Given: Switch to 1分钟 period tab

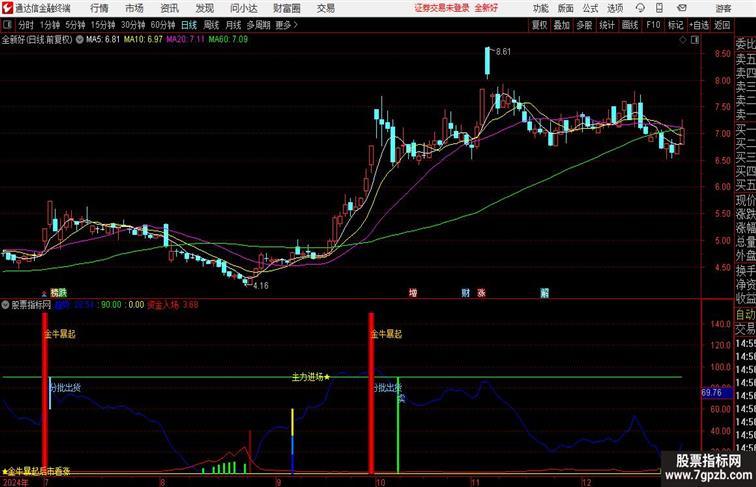Looking at the screenshot, I should coord(50,25).
